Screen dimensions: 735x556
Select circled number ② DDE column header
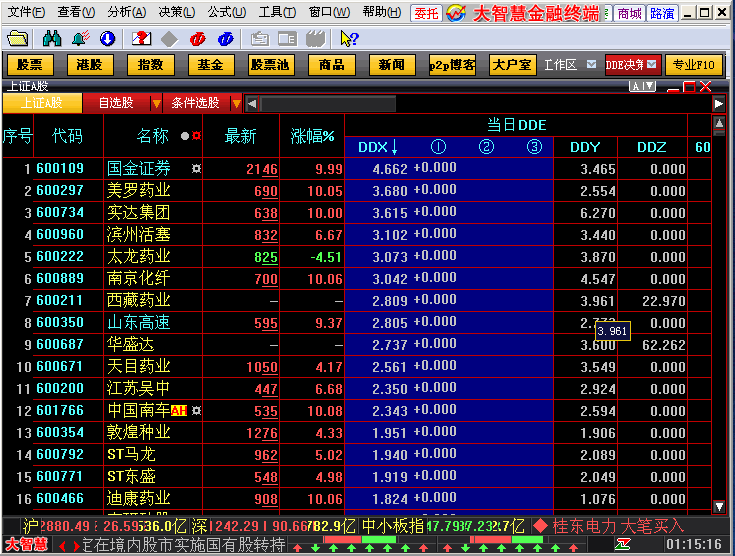point(487,147)
